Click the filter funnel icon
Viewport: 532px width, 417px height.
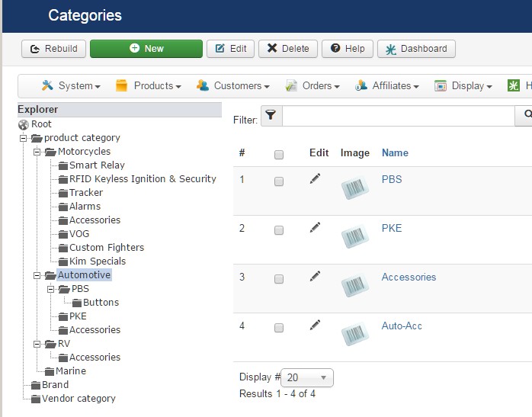[x=271, y=116]
